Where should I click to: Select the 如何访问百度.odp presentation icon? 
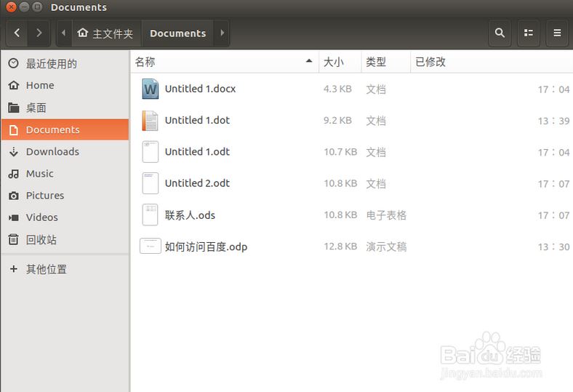click(x=150, y=247)
